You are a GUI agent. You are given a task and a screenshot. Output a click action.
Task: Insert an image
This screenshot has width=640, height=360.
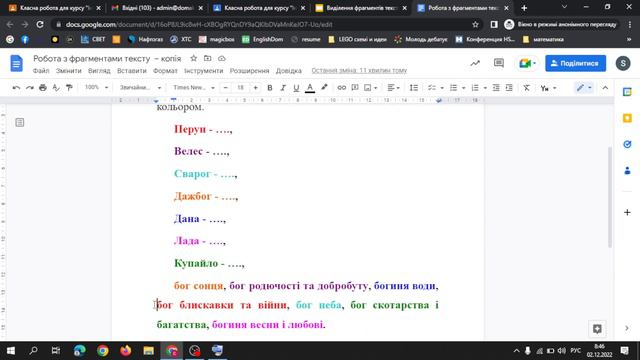click(x=370, y=88)
